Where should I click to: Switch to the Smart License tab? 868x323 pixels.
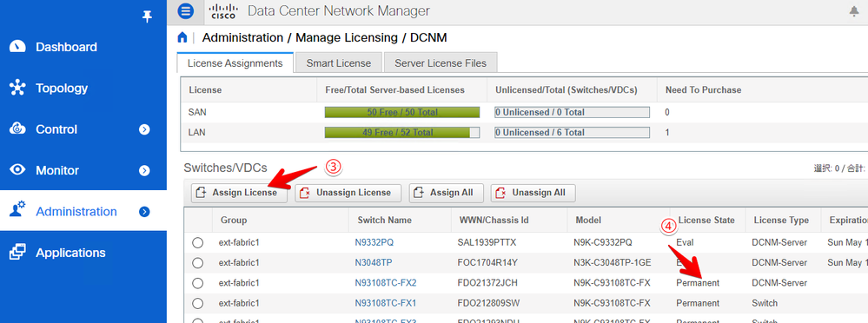[x=338, y=63]
